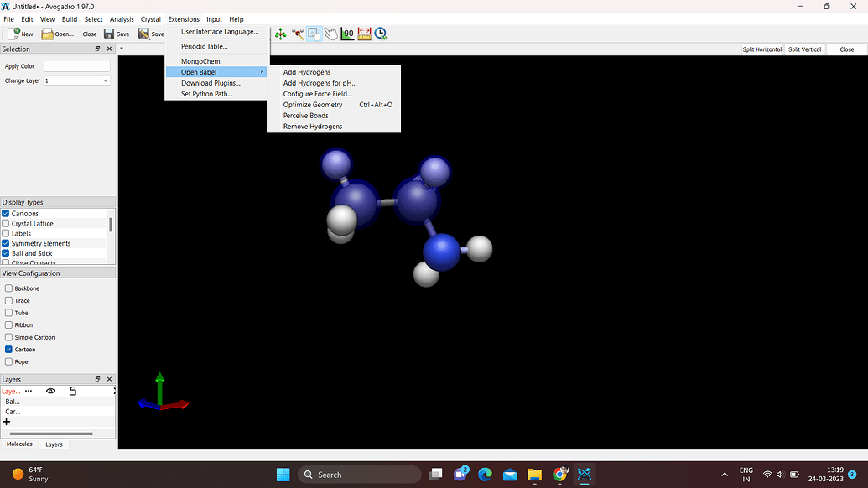This screenshot has height=488, width=868.
Task: Launch Microsoft Edge from the taskbar
Action: [x=485, y=475]
